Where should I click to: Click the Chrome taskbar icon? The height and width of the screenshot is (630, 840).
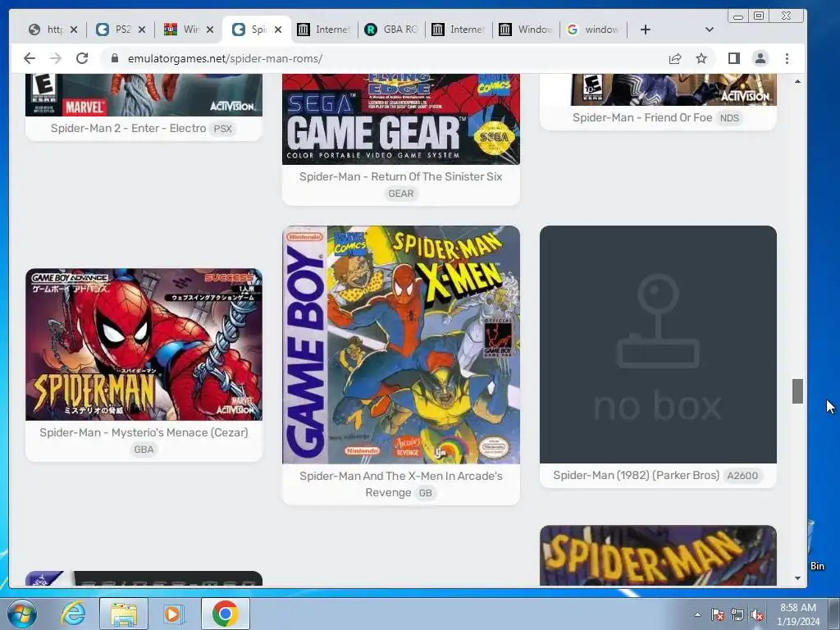[225, 614]
